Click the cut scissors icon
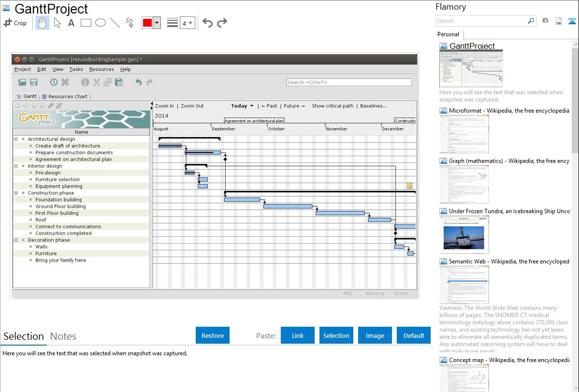Screen dimensions: 579x392 point(96,82)
